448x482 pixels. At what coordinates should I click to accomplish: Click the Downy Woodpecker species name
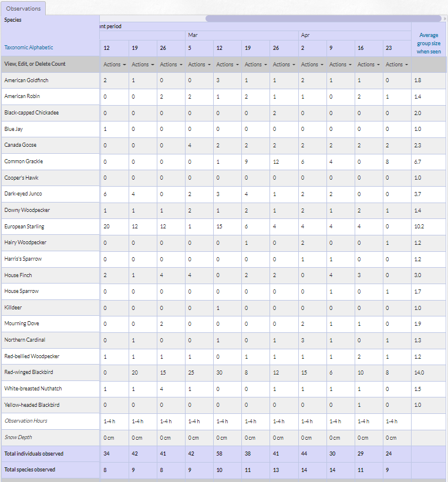pyautogui.click(x=27, y=210)
